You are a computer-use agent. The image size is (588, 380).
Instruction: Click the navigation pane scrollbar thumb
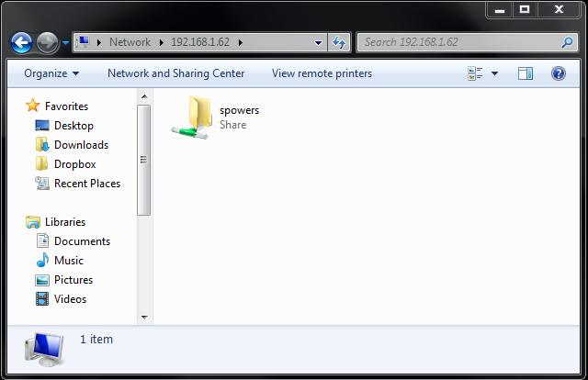coord(144,160)
